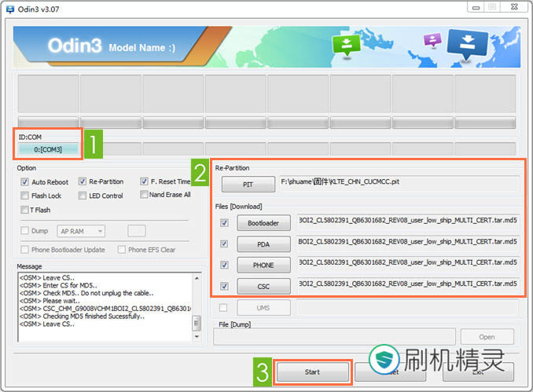Uncheck the box beside the Bootloader button

point(225,222)
